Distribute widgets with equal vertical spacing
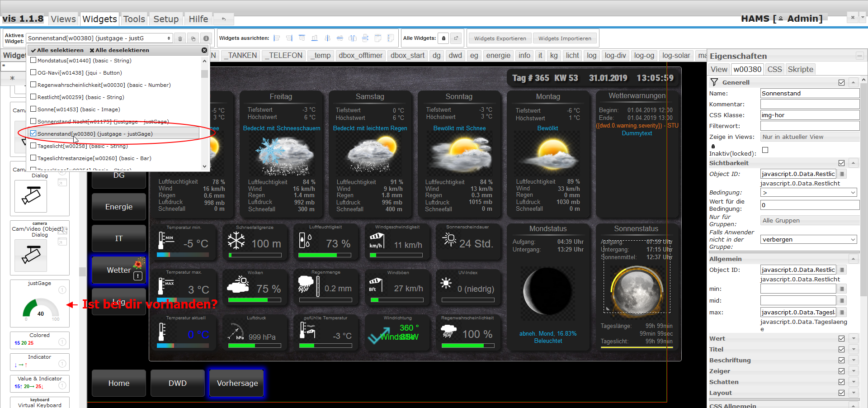The width and height of the screenshot is (868, 408). (x=366, y=38)
